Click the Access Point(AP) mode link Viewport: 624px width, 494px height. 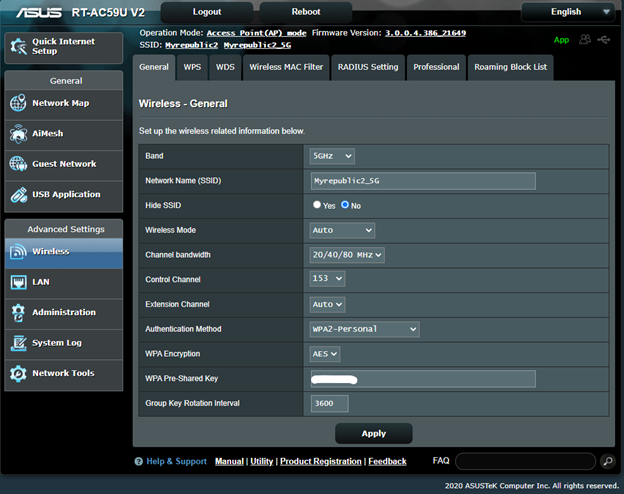(x=256, y=33)
